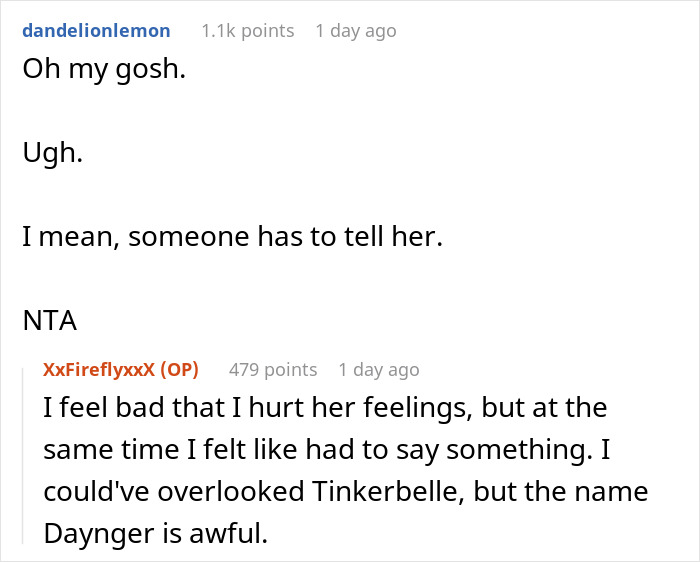Open timestamp on dandelionlemon's comment
The width and height of the screenshot is (700, 562).
click(x=355, y=31)
